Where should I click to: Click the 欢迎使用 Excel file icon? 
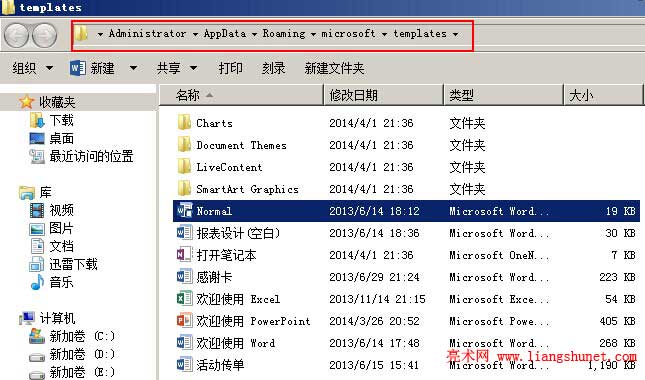184,299
